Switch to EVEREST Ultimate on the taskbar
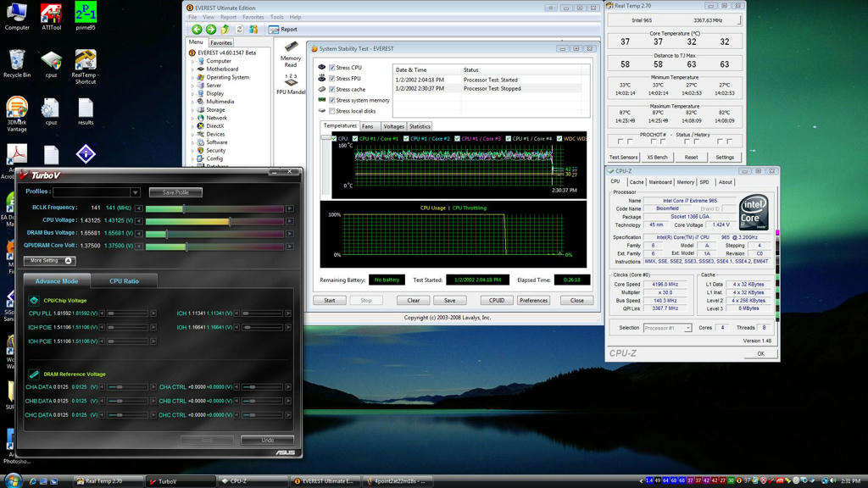Viewport: 868px width, 488px height. tap(325, 481)
